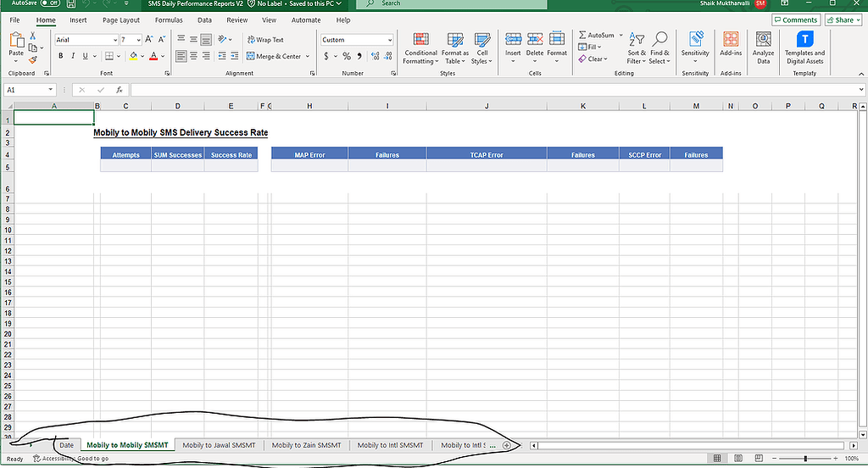Select column J header
868x468 pixels.
pos(487,106)
